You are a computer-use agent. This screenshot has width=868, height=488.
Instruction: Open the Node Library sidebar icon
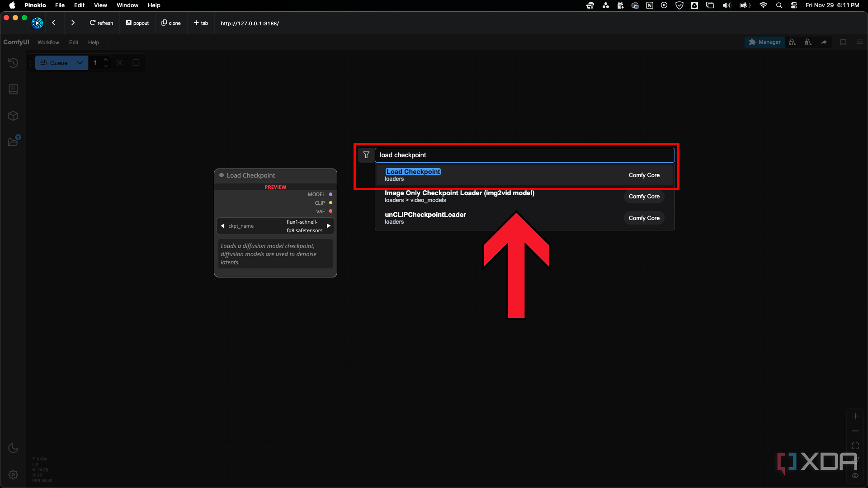(x=13, y=89)
